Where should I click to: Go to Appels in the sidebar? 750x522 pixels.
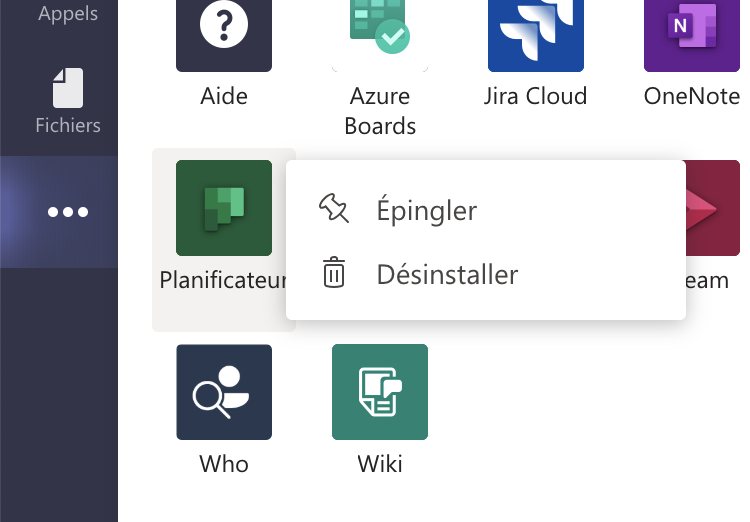68,14
